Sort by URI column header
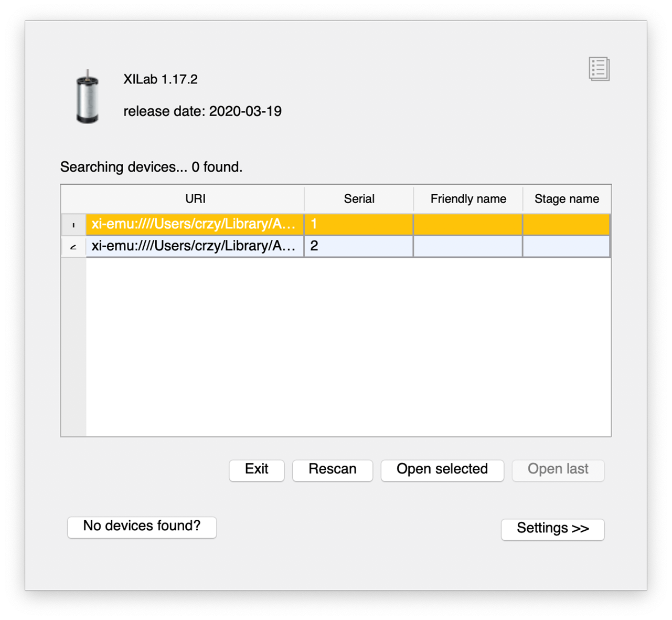The width and height of the screenshot is (672, 620). pos(195,199)
